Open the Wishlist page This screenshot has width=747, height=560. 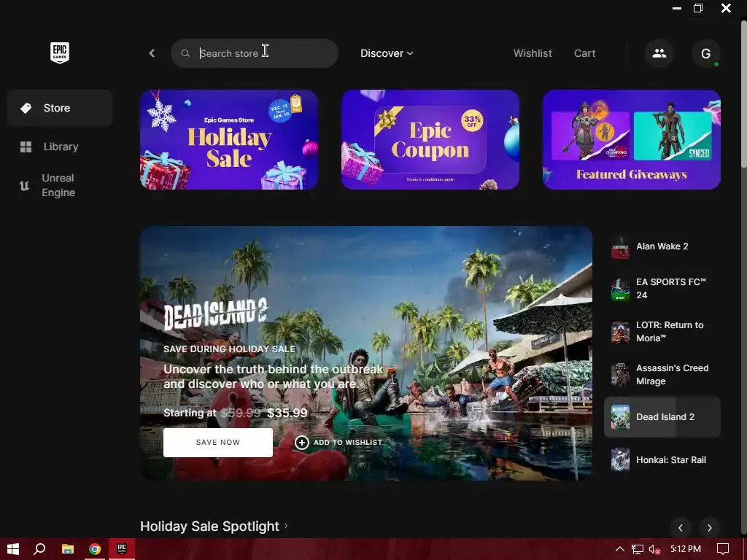click(x=533, y=53)
